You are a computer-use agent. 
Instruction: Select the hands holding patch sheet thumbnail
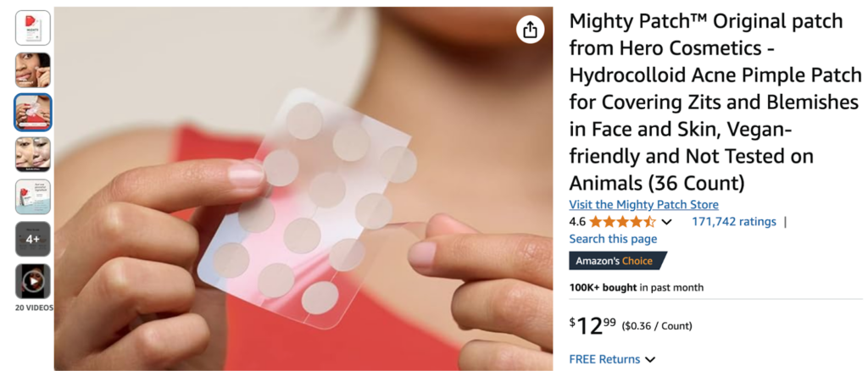pos(33,113)
